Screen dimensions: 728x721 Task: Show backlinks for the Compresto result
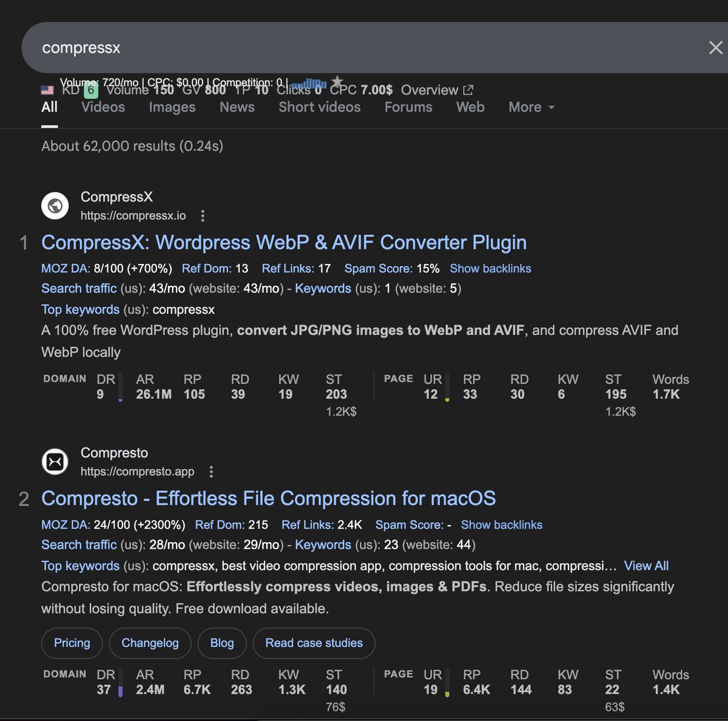[501, 525]
